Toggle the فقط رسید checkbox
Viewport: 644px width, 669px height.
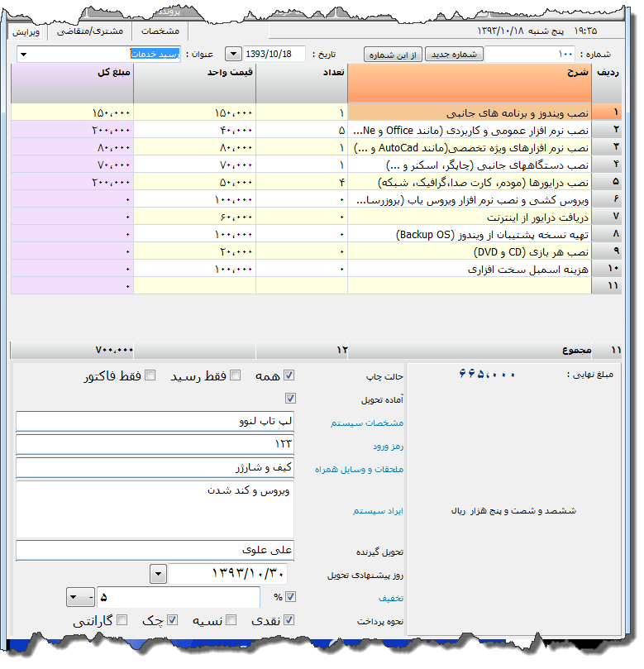(235, 375)
